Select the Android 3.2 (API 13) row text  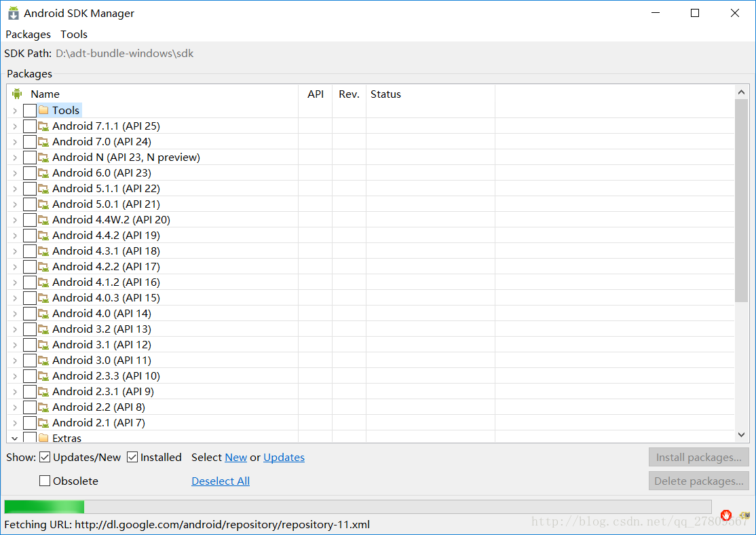[102, 329]
